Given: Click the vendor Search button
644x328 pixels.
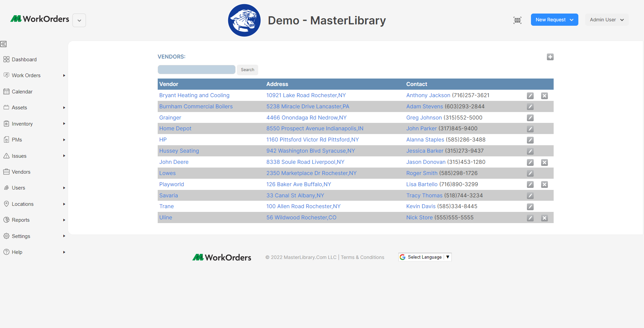Looking at the screenshot, I should pos(247,70).
